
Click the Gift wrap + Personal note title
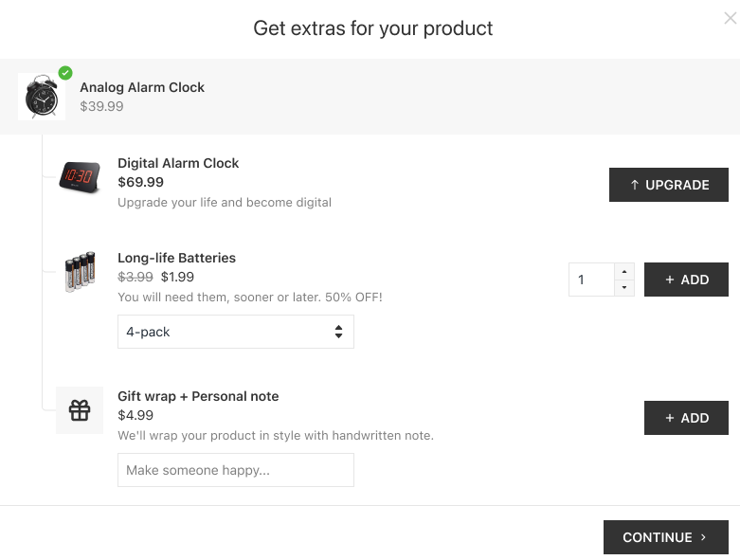coord(198,396)
